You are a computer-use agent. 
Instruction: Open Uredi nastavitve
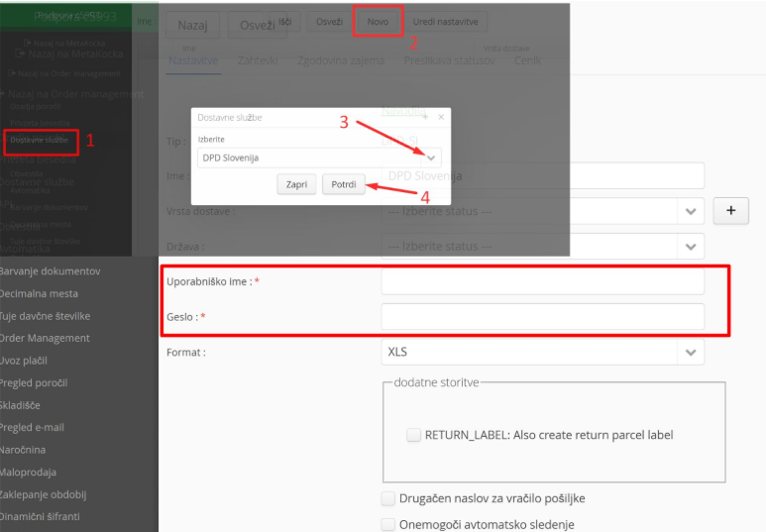tap(445, 22)
